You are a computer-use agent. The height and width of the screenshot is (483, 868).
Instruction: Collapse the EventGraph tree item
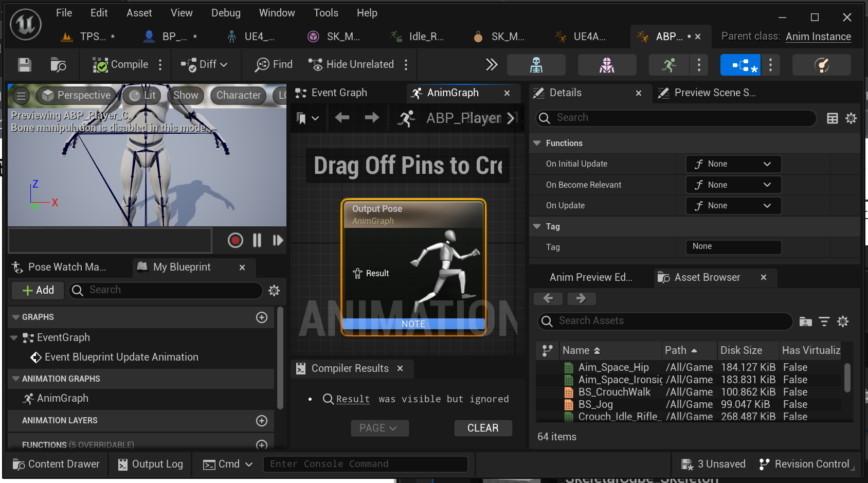(x=14, y=338)
